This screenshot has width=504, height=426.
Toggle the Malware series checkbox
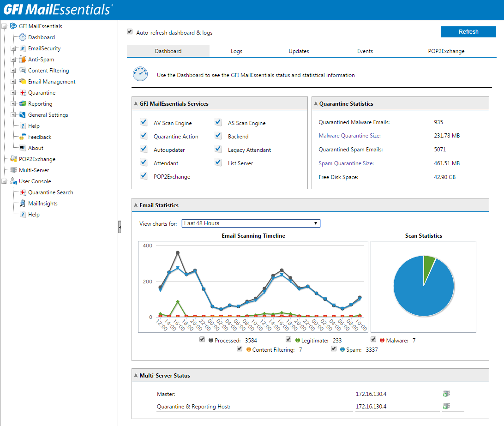click(x=373, y=340)
